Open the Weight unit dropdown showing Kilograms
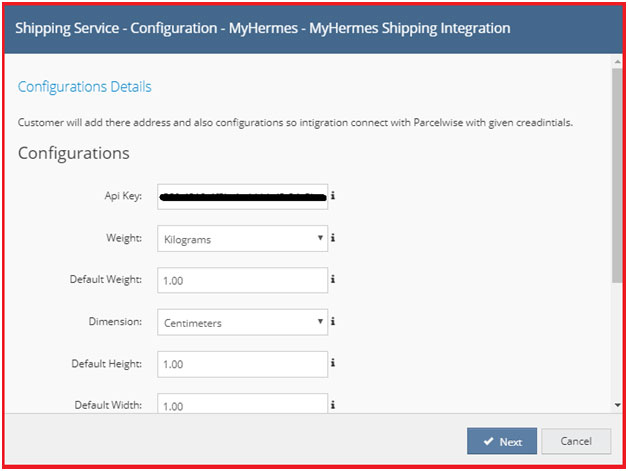628x471 pixels. (x=242, y=239)
